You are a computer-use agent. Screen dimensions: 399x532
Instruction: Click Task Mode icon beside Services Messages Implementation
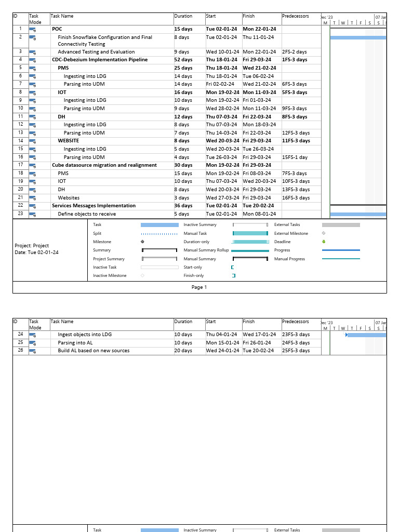(x=33, y=206)
